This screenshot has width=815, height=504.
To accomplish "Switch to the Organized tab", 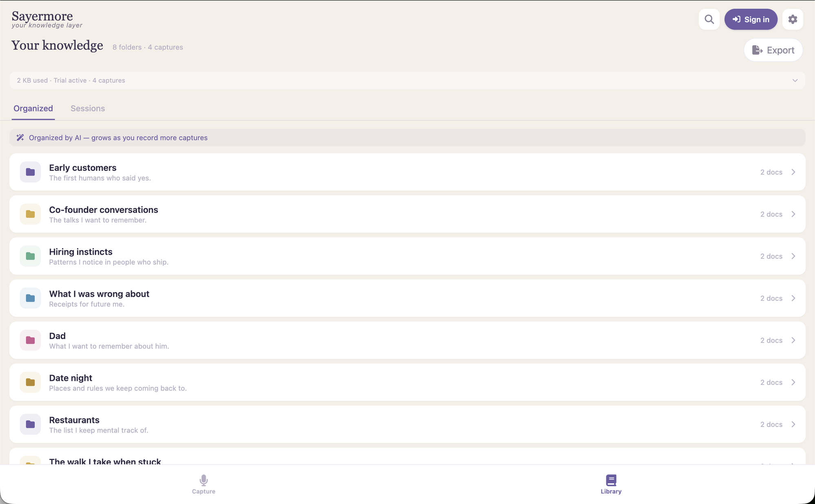I will 33,108.
